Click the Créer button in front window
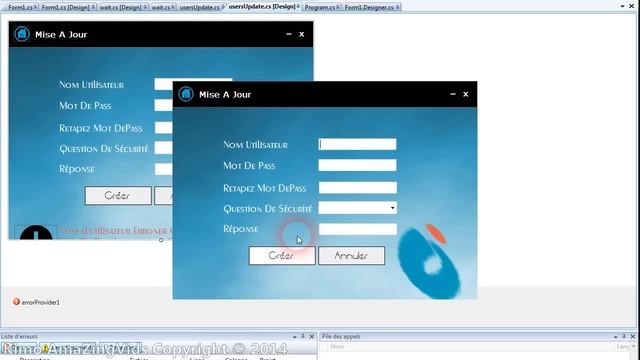 pyautogui.click(x=282, y=256)
